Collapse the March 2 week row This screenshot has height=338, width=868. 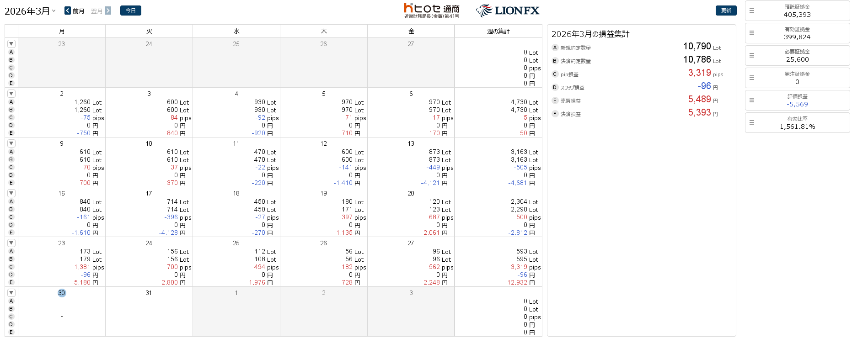[11, 94]
